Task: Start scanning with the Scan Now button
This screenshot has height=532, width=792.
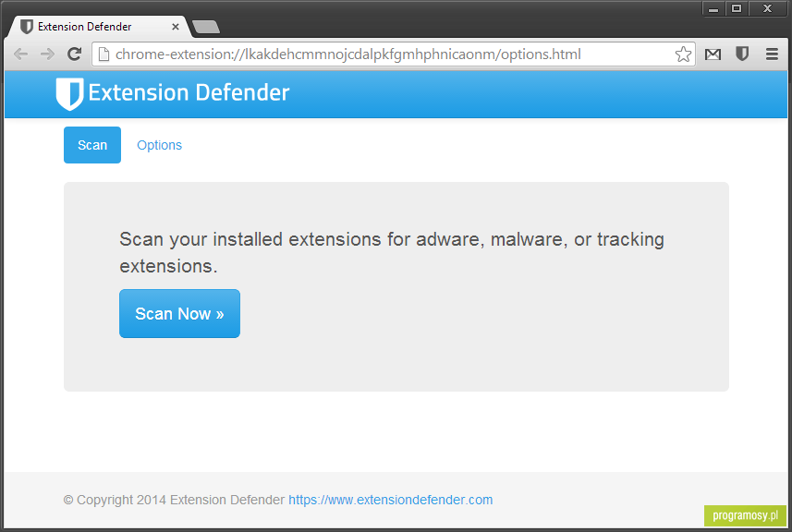Action: pyautogui.click(x=179, y=313)
